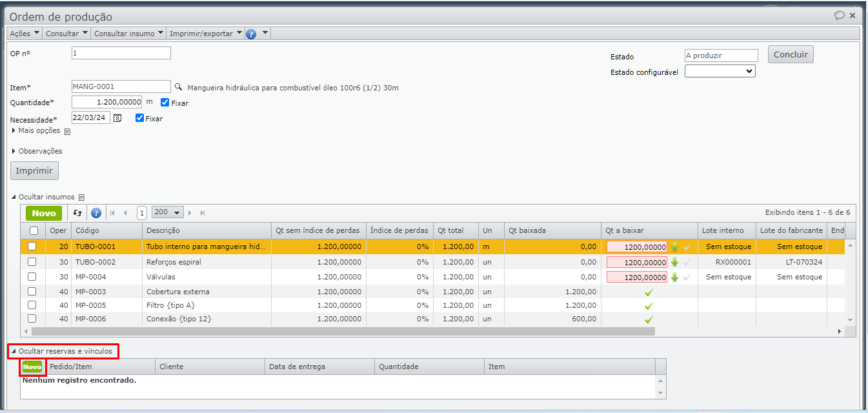Viewport: 868px width, 413px height.
Task: Open dropdown arrow after the help icon
Action: click(x=265, y=33)
